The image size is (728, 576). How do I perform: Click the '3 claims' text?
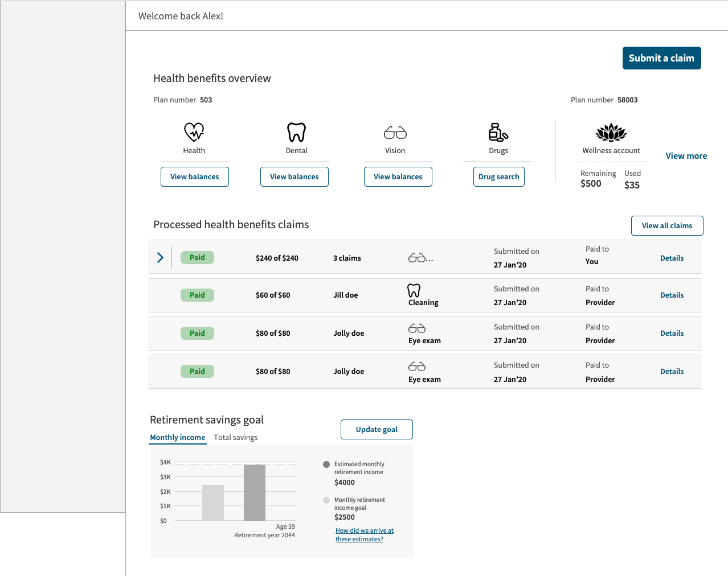[x=347, y=258]
